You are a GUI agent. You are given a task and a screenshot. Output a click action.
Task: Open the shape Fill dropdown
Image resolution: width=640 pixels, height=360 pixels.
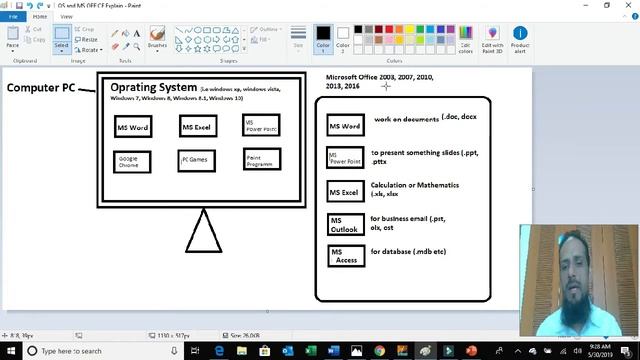coord(261,40)
